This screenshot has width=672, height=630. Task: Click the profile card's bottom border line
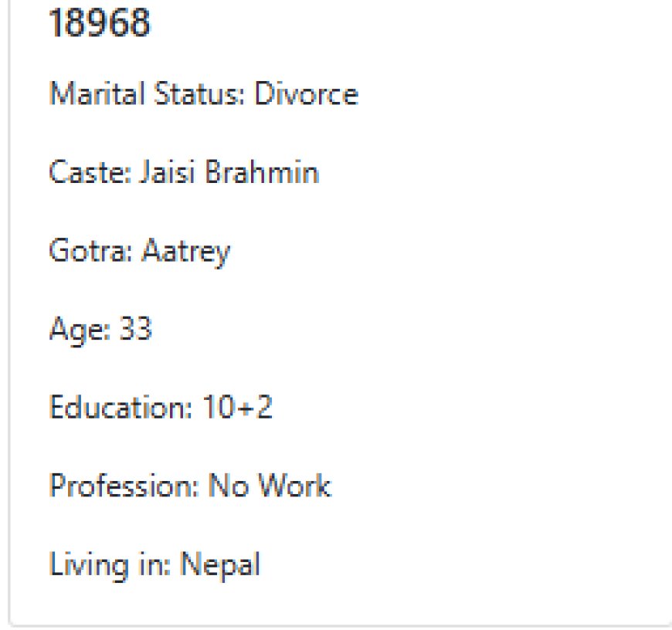coord(341,625)
